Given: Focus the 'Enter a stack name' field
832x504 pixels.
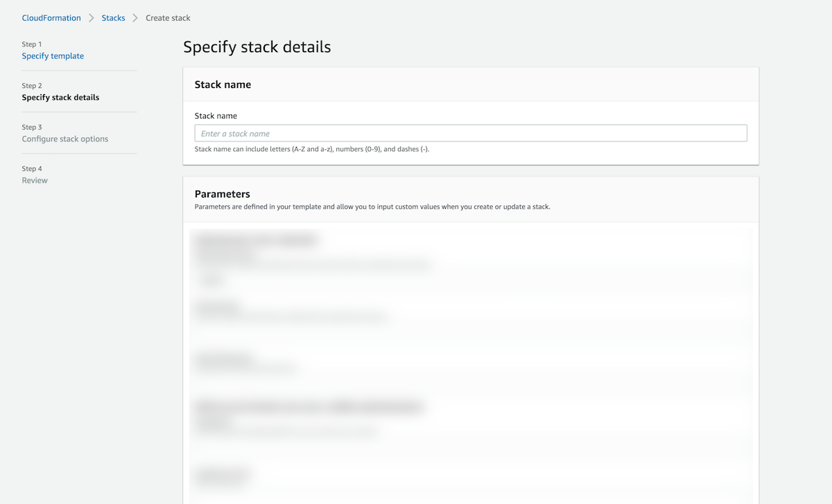Looking at the screenshot, I should click(x=471, y=133).
